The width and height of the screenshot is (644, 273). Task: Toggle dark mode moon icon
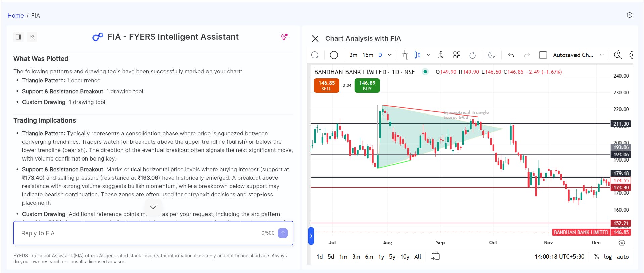coord(491,55)
